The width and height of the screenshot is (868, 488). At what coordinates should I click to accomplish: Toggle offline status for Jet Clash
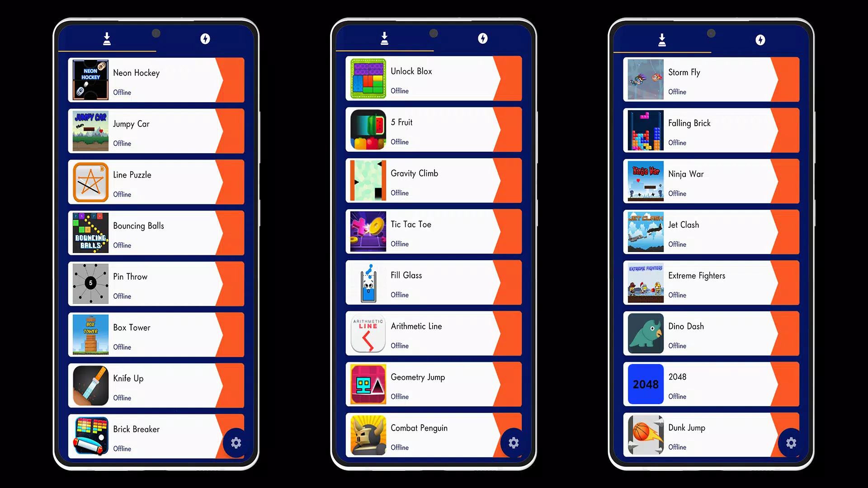click(x=677, y=244)
